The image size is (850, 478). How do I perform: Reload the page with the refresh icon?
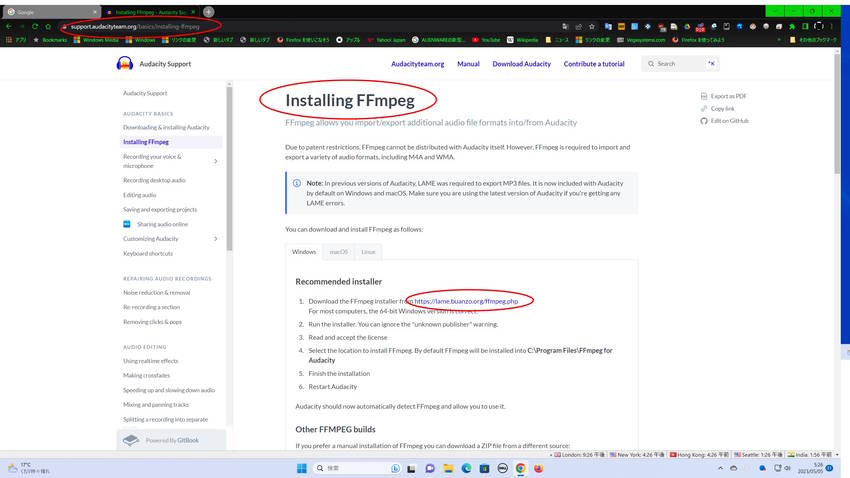pyautogui.click(x=35, y=26)
